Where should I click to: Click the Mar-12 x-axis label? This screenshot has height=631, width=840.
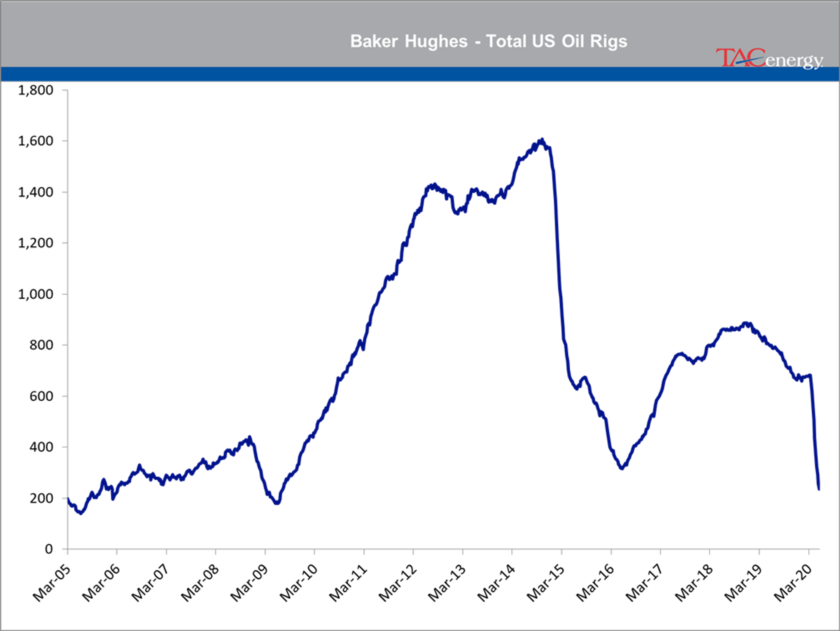click(398, 583)
